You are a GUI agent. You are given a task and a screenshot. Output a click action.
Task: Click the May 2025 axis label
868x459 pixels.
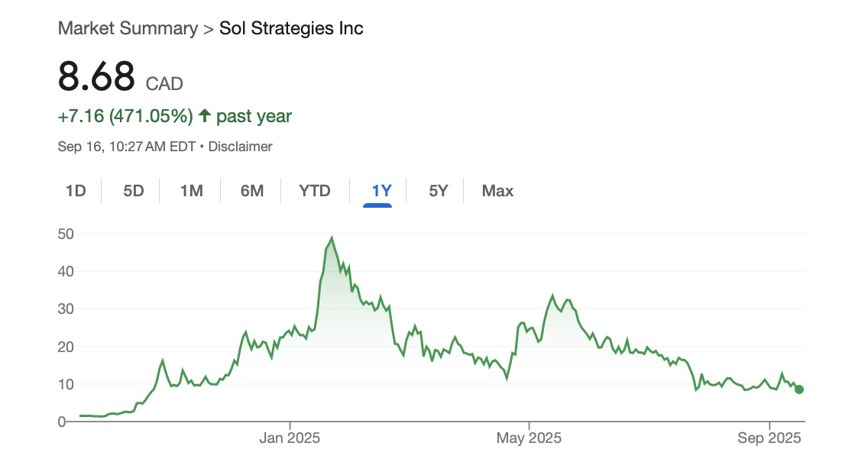point(529,438)
